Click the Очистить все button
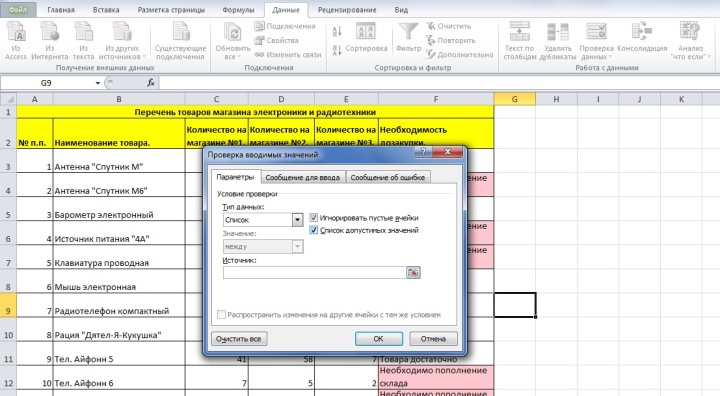Screen dimensions: 720x396 (x=239, y=339)
